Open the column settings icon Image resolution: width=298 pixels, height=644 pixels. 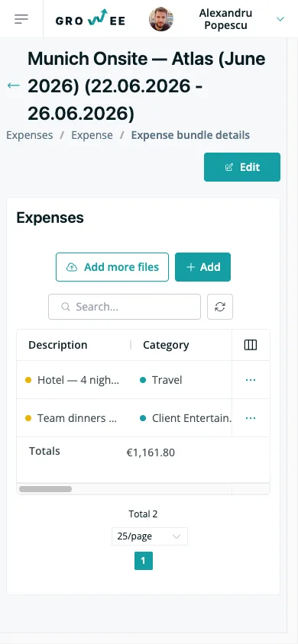coord(251,345)
